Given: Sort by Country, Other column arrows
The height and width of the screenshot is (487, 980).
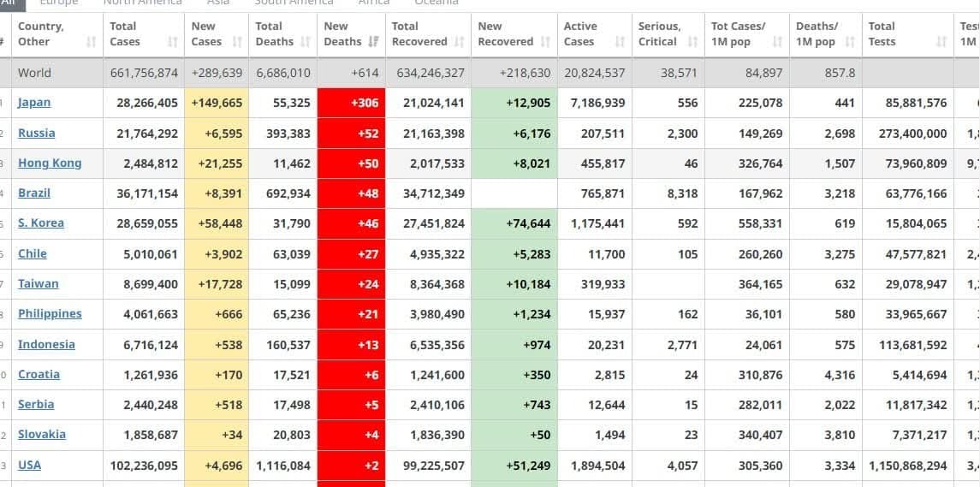Looking at the screenshot, I should pos(92,42).
